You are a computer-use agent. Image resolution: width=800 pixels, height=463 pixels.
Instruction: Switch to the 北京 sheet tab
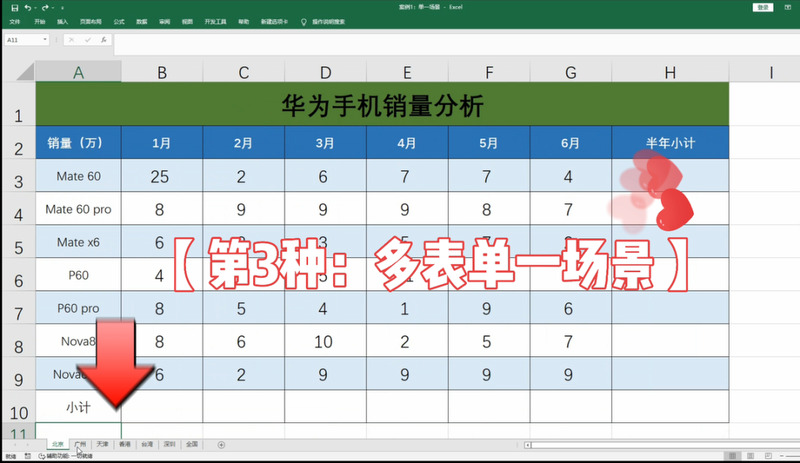click(58, 445)
